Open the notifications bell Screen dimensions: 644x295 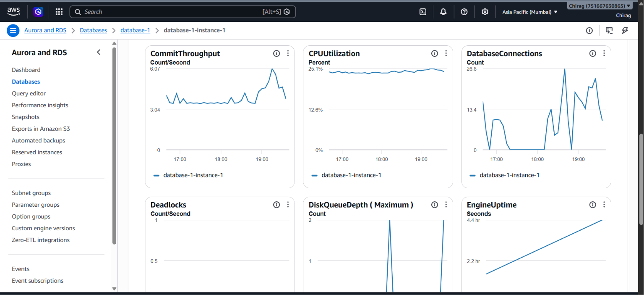[443, 12]
